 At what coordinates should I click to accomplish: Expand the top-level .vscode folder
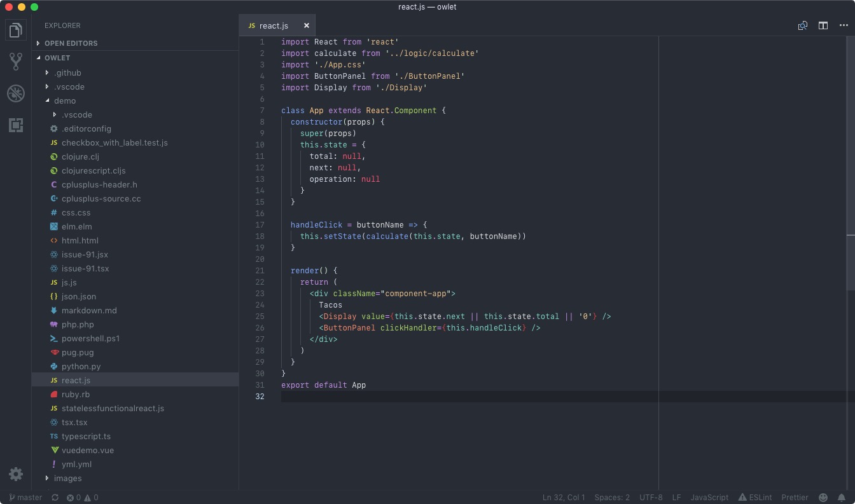pyautogui.click(x=135, y=86)
